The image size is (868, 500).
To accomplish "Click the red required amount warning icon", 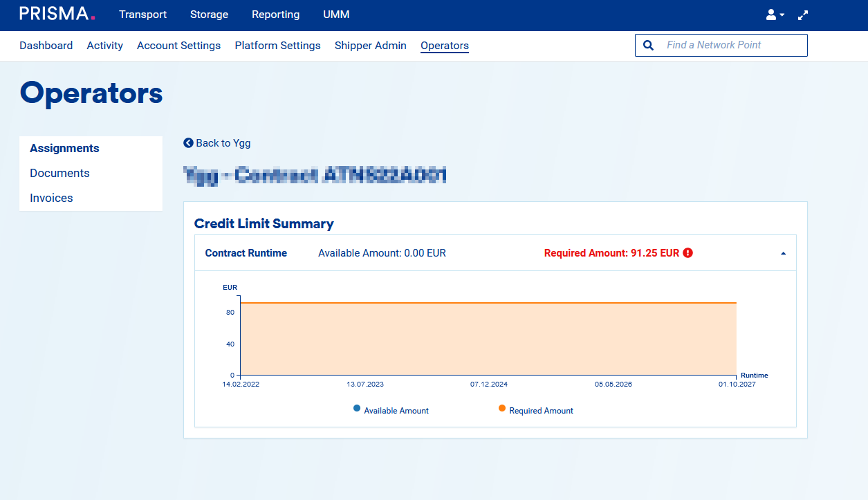I will pos(687,253).
